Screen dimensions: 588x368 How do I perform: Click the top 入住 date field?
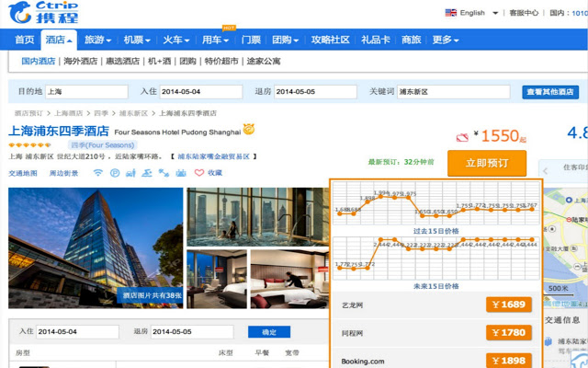click(x=201, y=92)
